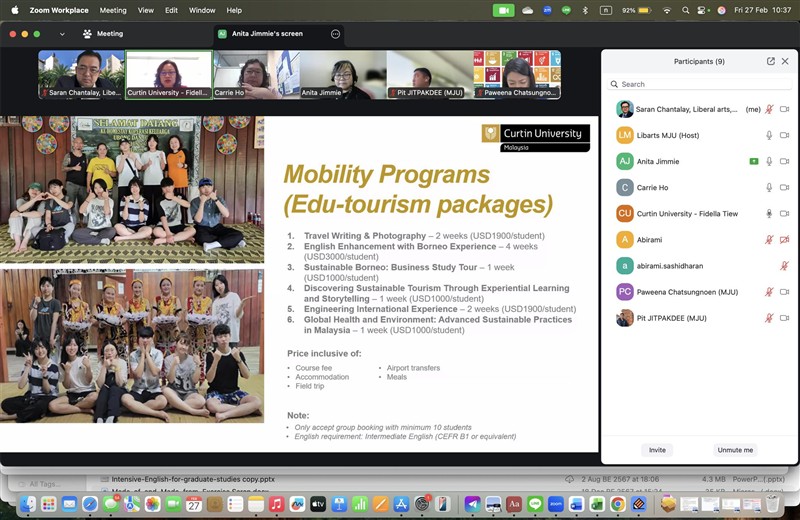This screenshot has height=520, width=800.
Task: Click Zoom camera icon in menu bar
Action: pos(503,10)
